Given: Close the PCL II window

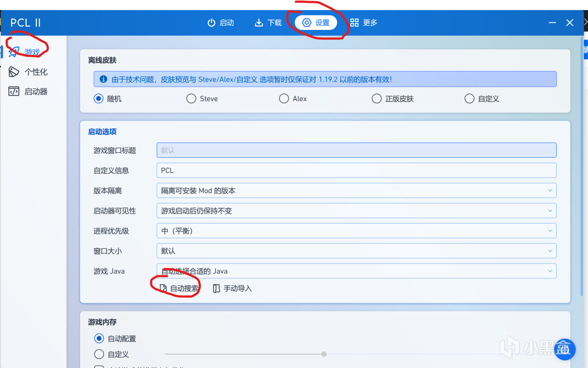Looking at the screenshot, I should [x=570, y=23].
